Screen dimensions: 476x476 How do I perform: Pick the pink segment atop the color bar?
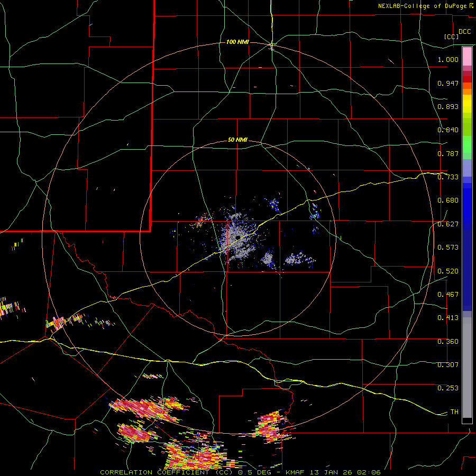click(x=467, y=57)
